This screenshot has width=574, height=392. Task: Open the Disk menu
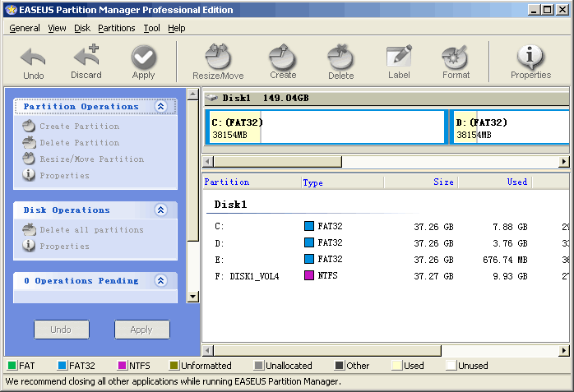pyautogui.click(x=82, y=28)
